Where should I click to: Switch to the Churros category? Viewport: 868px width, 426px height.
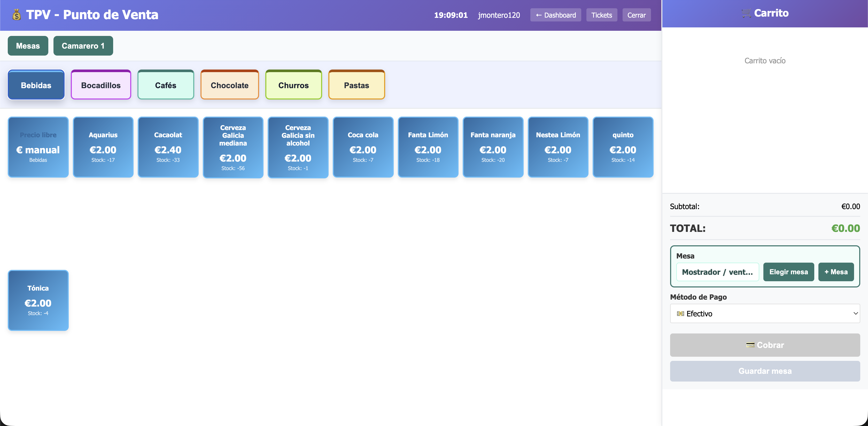pyautogui.click(x=293, y=85)
